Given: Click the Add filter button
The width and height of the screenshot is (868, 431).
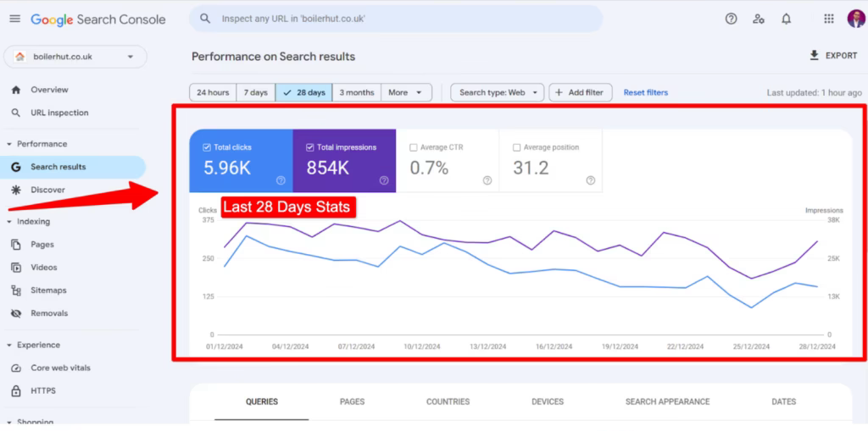Looking at the screenshot, I should coord(580,92).
